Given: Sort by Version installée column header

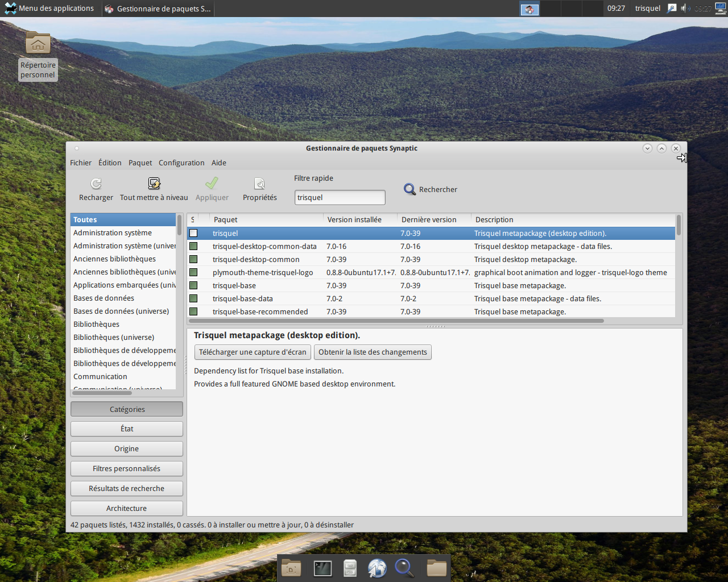Looking at the screenshot, I should pos(361,219).
